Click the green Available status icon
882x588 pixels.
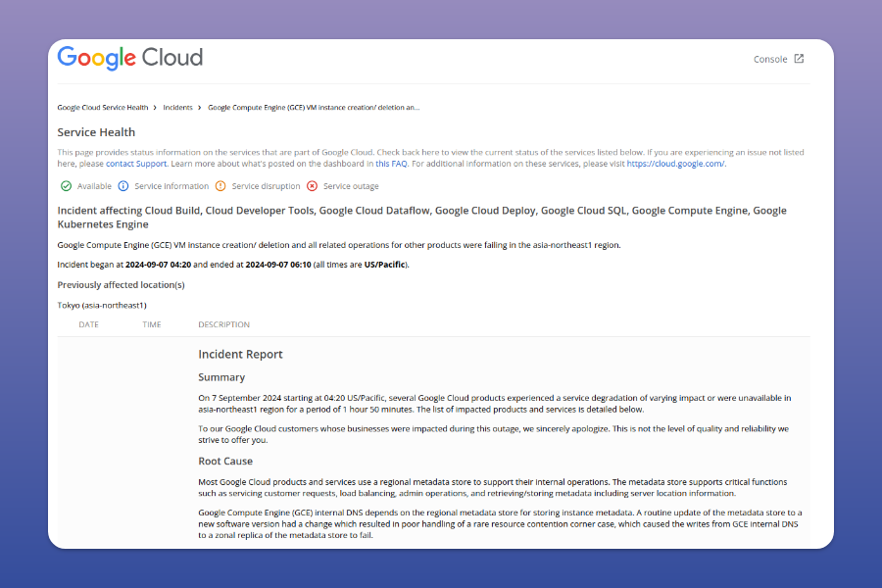[64, 185]
